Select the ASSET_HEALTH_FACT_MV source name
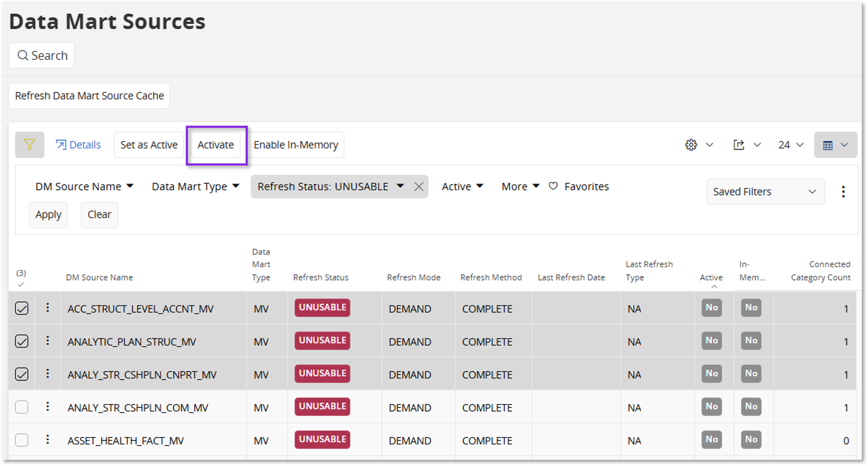This screenshot has width=868, height=466. pyautogui.click(x=126, y=441)
